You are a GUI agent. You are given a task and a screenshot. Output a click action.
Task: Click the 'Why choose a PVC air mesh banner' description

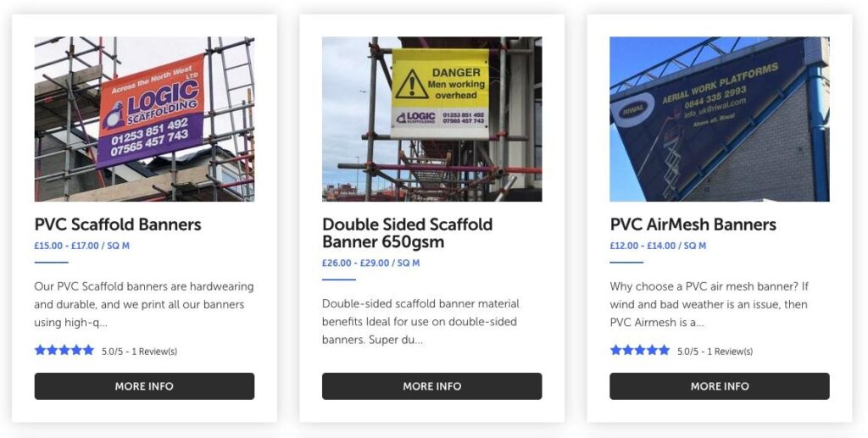tap(709, 304)
